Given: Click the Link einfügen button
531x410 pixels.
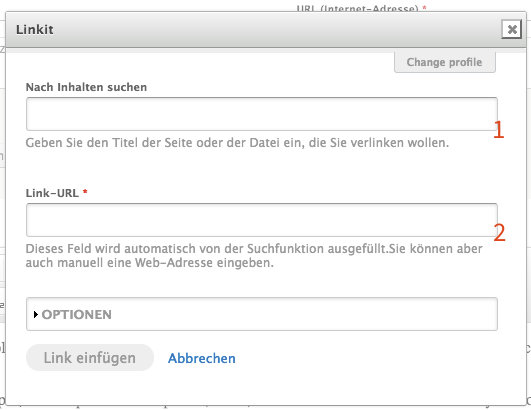Looking at the screenshot, I should [90, 358].
